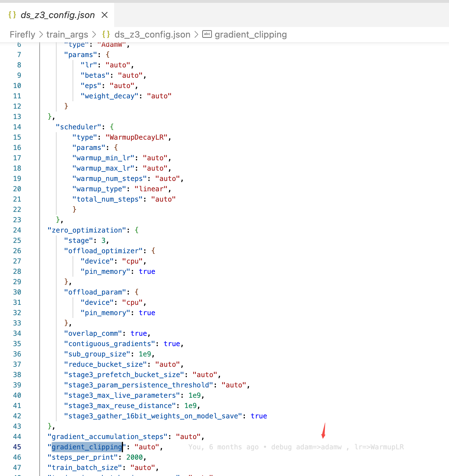The width and height of the screenshot is (449, 476).
Task: Click the "offload_optimizer" key
Action: click(x=103, y=251)
